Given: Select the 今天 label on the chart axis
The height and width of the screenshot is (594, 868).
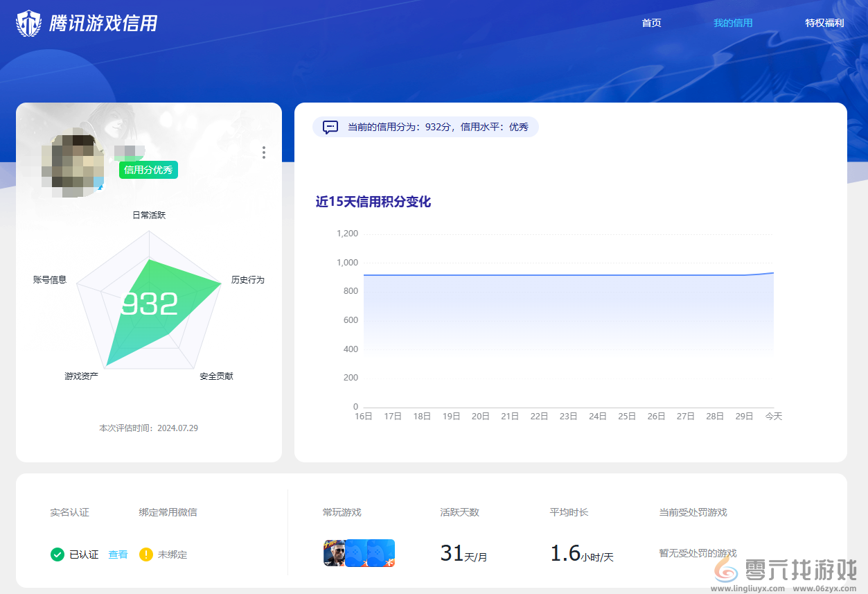Looking at the screenshot, I should pos(773,416).
